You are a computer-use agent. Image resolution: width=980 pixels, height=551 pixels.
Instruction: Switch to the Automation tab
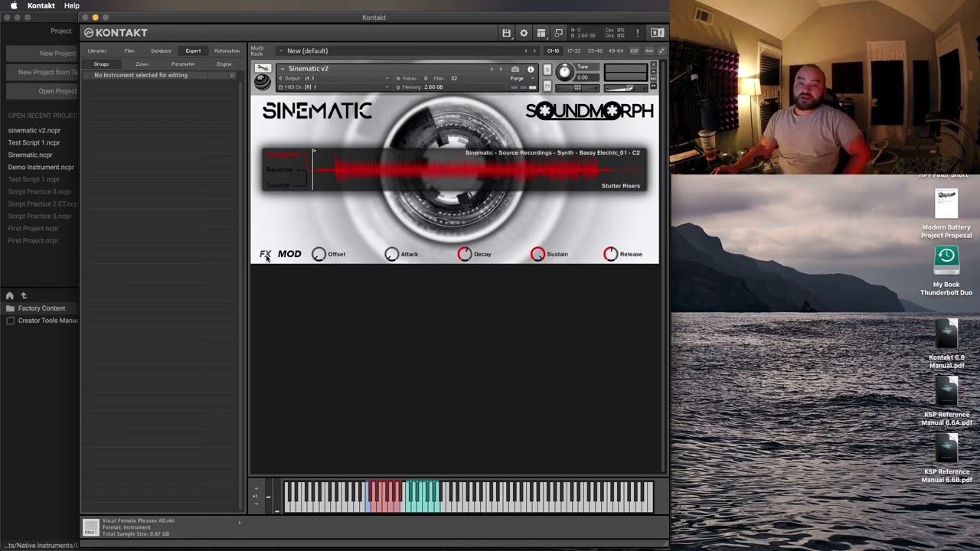click(x=227, y=51)
